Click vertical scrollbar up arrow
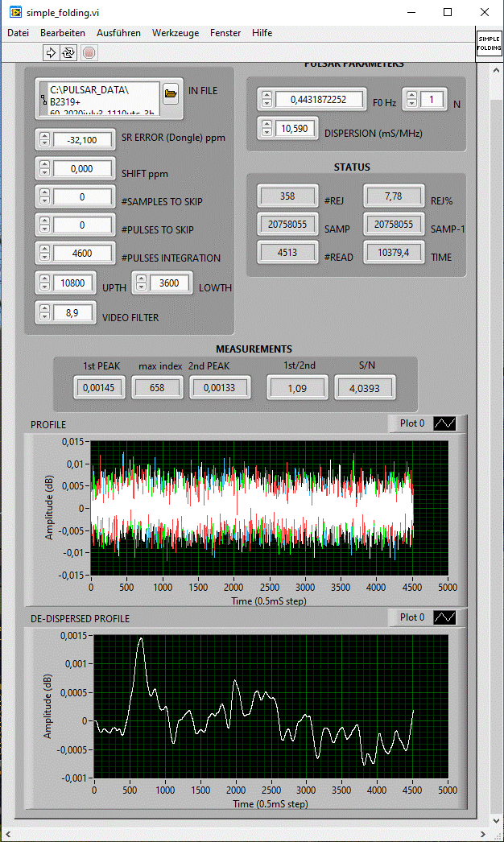The image size is (504, 842). click(497, 70)
